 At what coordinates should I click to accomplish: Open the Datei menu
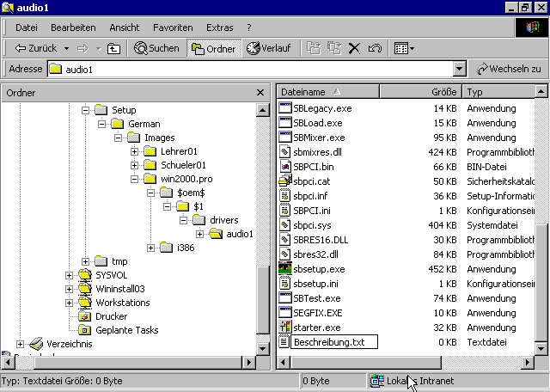27,28
